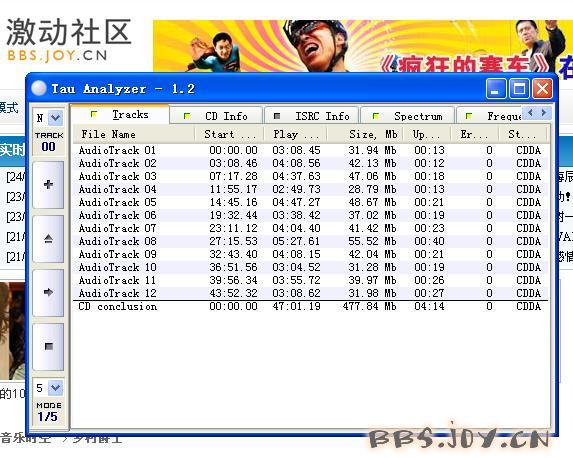Click play time 05:27.61
This screenshot has width=573, height=458.
[x=296, y=241]
